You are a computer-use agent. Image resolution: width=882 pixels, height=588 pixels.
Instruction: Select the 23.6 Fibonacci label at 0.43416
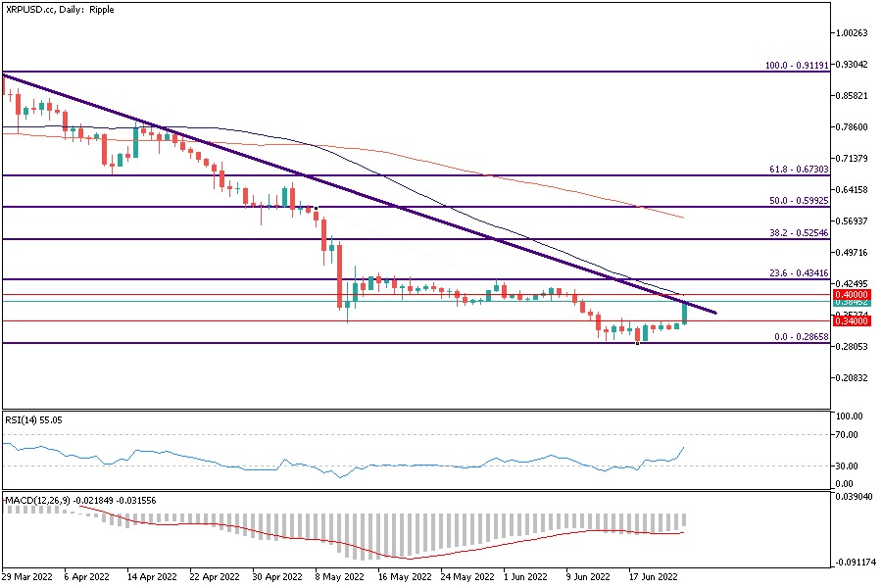pos(799,272)
